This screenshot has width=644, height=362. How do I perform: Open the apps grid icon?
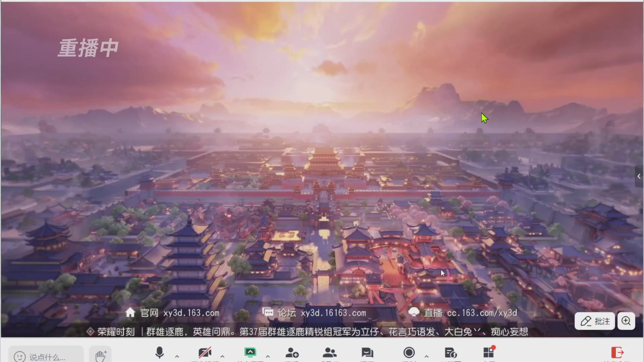tap(489, 353)
